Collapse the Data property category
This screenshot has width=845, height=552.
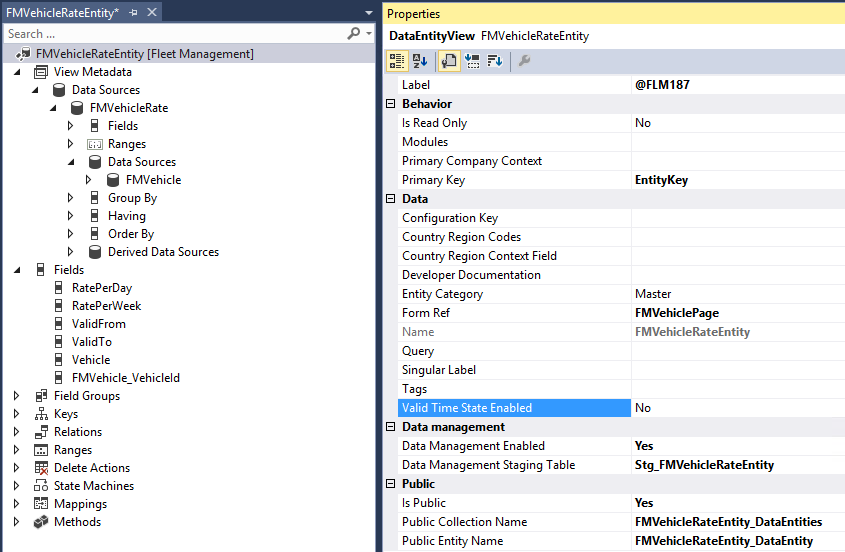[391, 198]
